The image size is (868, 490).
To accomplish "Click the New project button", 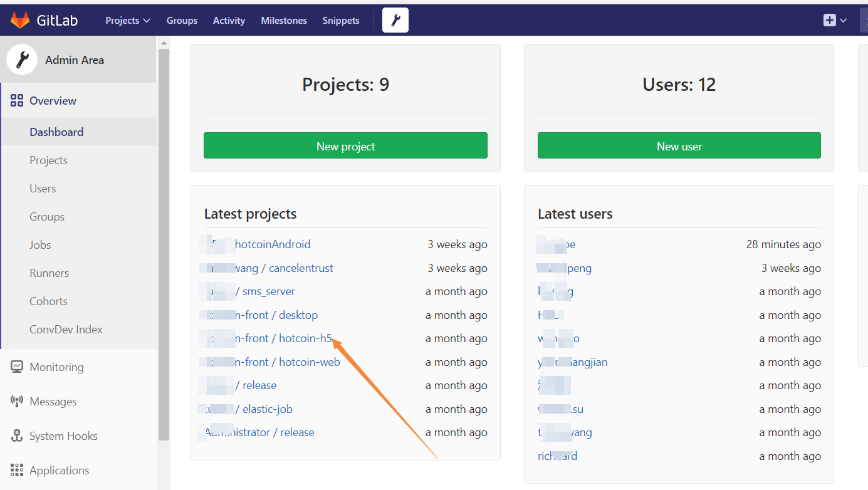I will pos(345,145).
